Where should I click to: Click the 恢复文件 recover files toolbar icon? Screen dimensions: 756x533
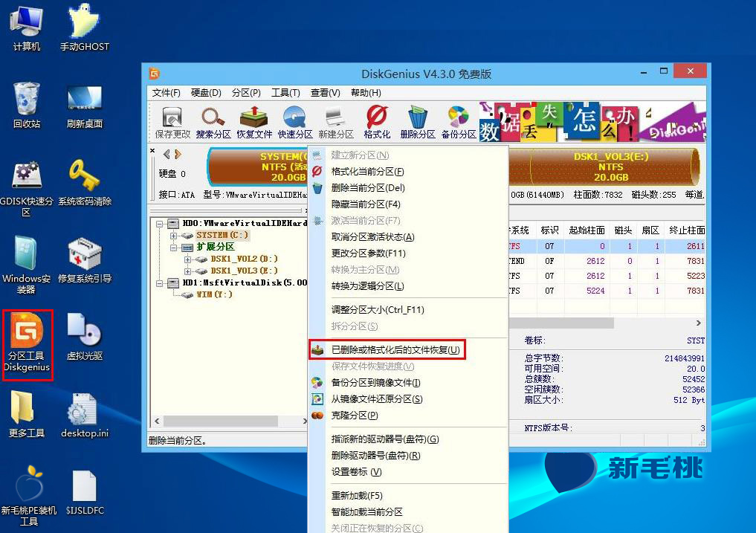254,123
